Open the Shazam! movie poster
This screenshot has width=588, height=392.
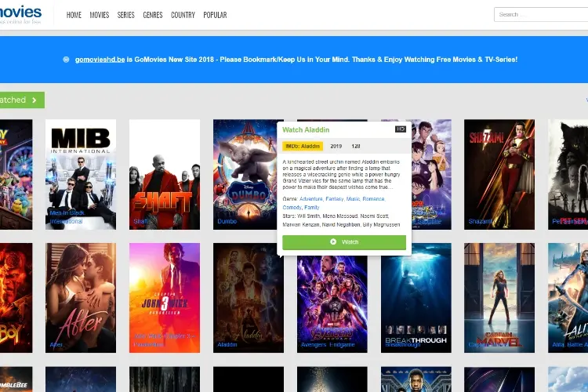tap(499, 174)
